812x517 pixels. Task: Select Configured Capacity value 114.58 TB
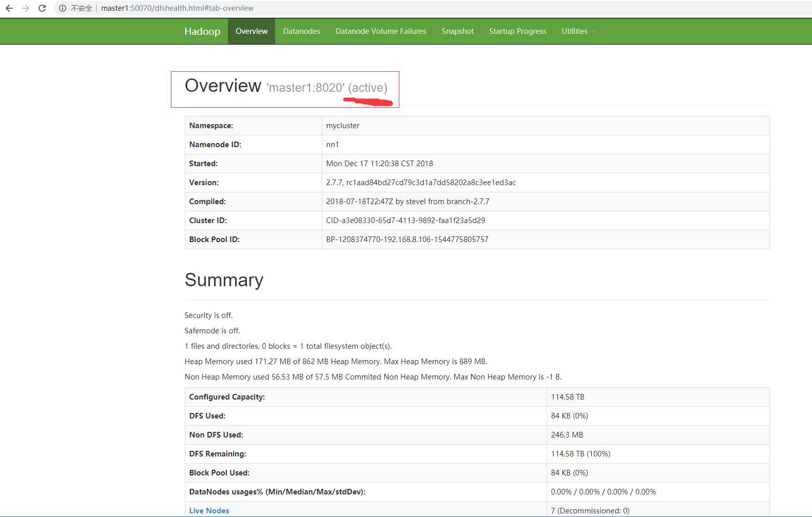(x=568, y=397)
